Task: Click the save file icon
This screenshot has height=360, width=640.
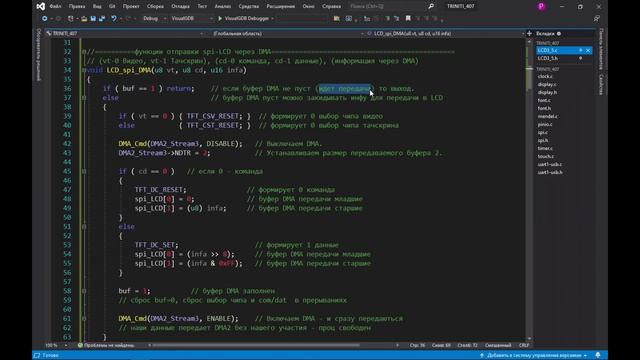Action: (x=93, y=18)
